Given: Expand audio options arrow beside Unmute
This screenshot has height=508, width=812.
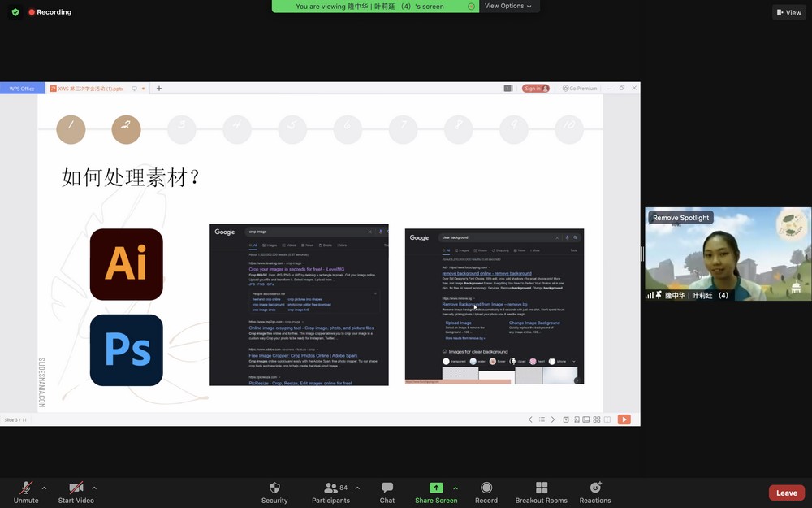Looking at the screenshot, I should tap(44, 488).
